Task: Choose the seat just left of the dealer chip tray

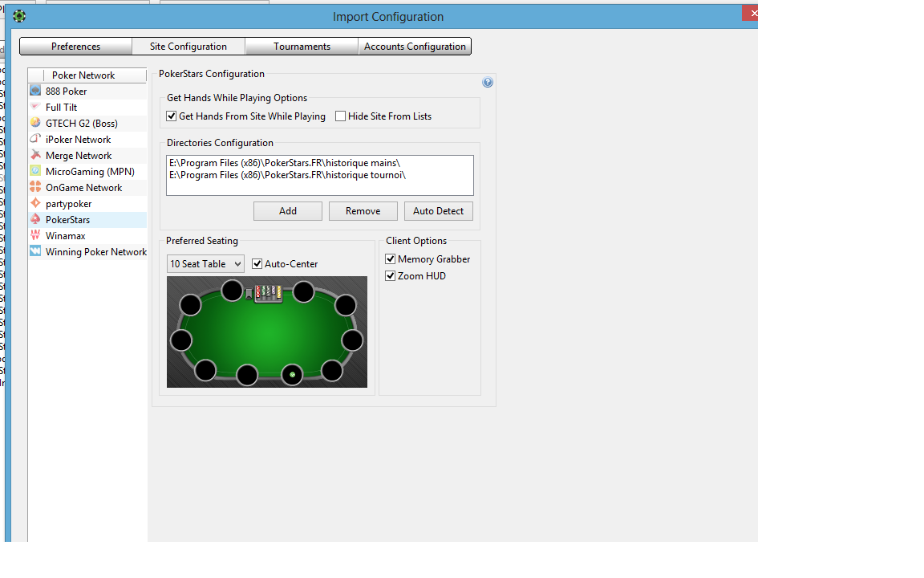Action: click(x=232, y=290)
